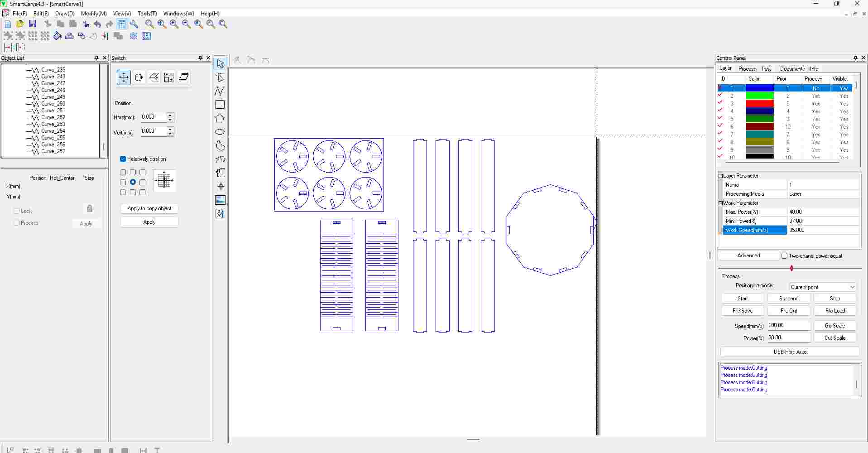
Task: Select the top-left anchor radio button
Action: pyautogui.click(x=123, y=173)
